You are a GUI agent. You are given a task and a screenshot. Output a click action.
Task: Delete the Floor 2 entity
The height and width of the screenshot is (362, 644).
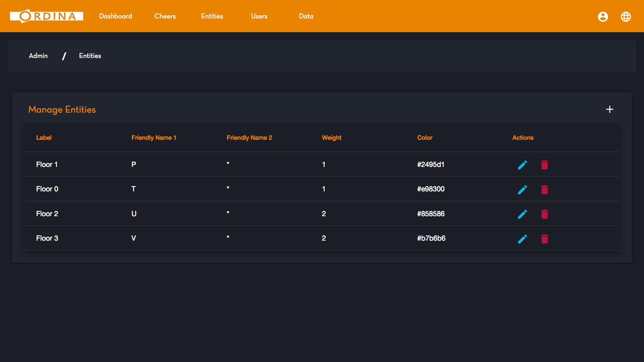544,214
